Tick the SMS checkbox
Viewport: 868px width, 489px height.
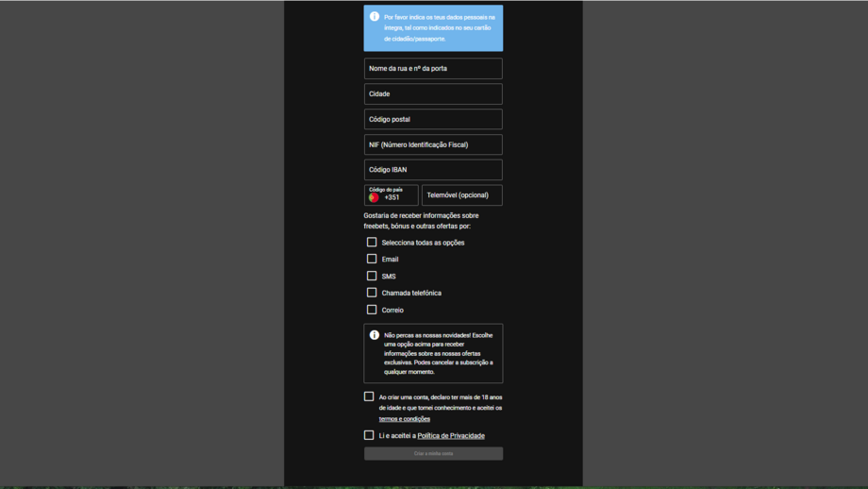372,276
